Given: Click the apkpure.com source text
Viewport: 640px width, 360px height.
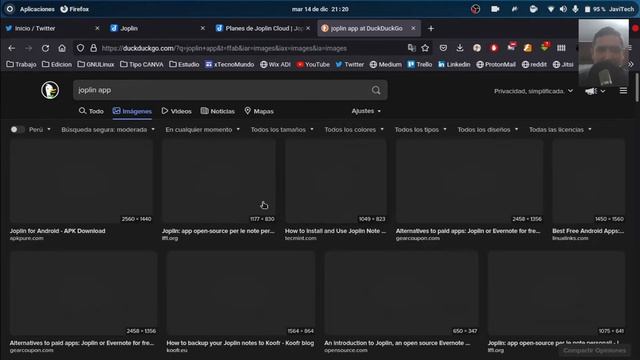Looking at the screenshot, I should pyautogui.click(x=27, y=238).
